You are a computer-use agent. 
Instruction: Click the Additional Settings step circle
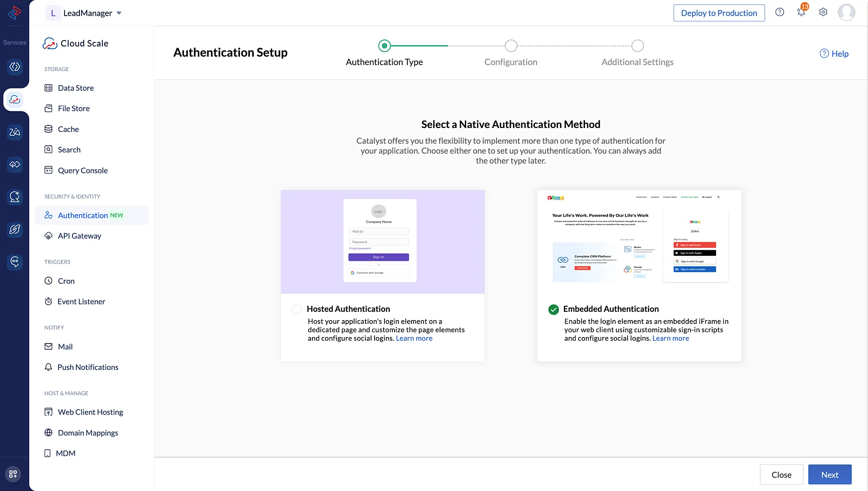point(637,46)
